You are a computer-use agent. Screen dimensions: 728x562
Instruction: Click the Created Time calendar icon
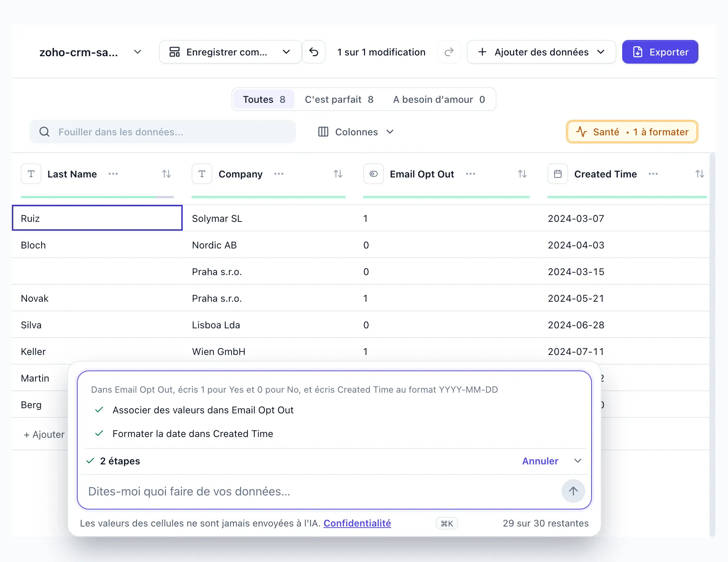point(558,174)
